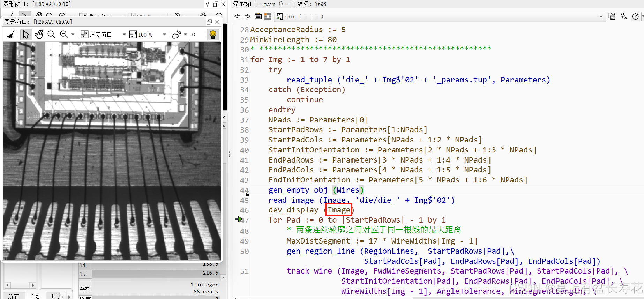
Task: Click line number 28 in the gutter
Action: (x=244, y=30)
